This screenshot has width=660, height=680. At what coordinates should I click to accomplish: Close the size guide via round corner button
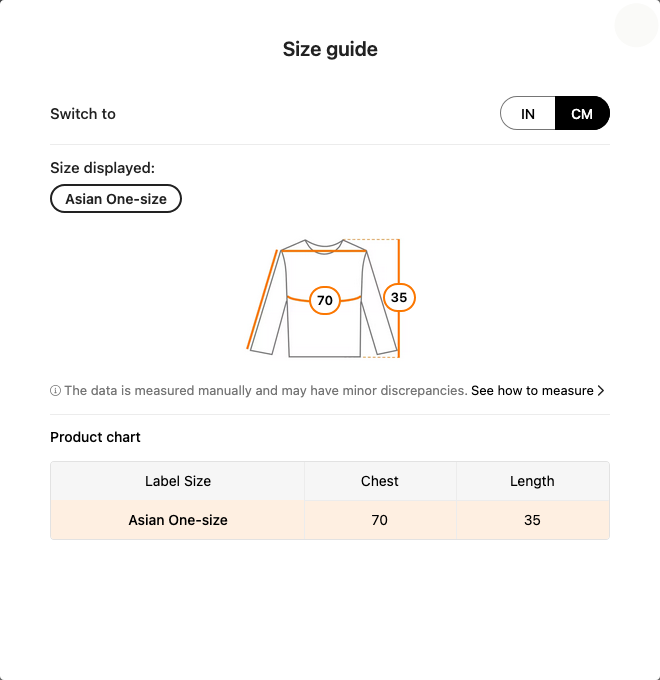point(636,25)
